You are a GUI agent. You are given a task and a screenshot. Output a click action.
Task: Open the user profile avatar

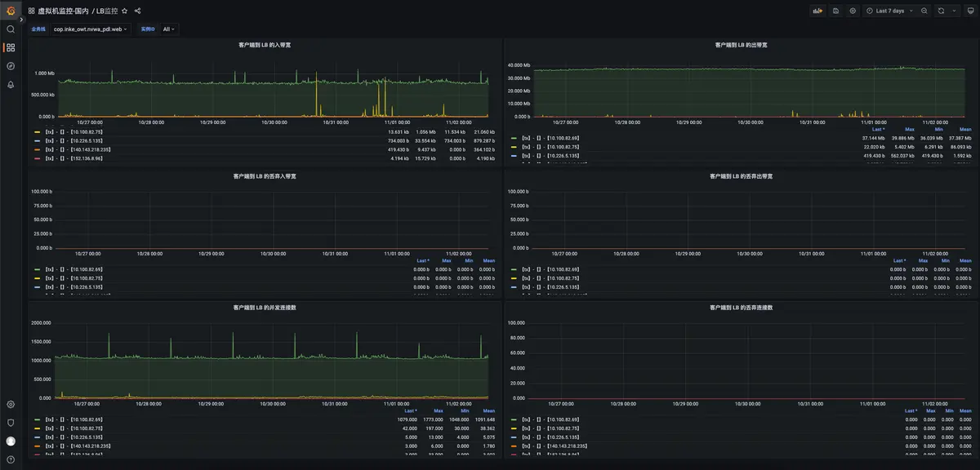pos(11,441)
